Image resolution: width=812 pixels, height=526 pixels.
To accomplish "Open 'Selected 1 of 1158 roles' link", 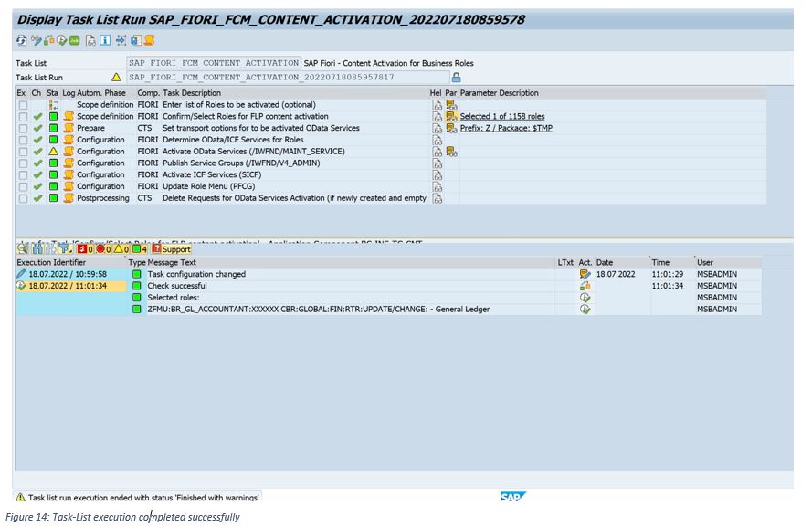I will pyautogui.click(x=502, y=117).
